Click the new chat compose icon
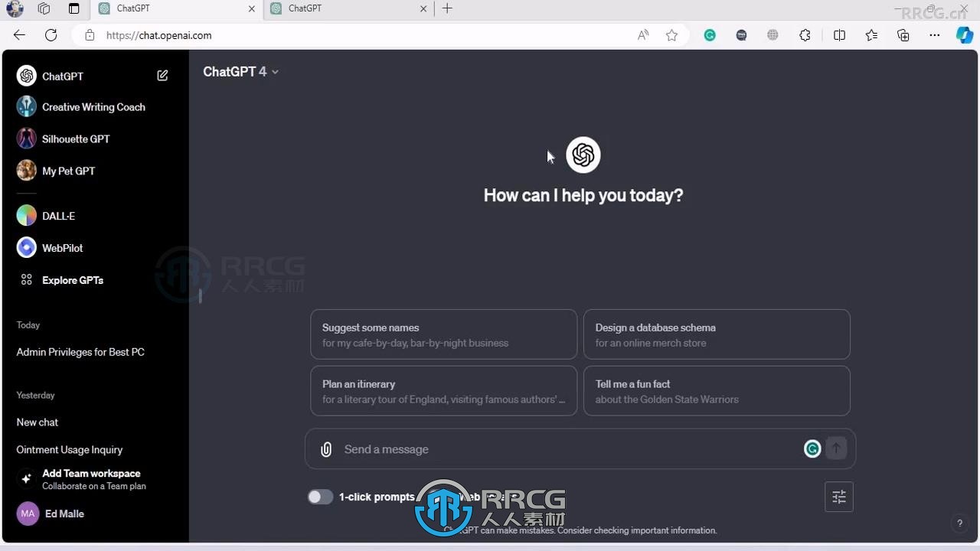980x551 pixels. coord(162,76)
